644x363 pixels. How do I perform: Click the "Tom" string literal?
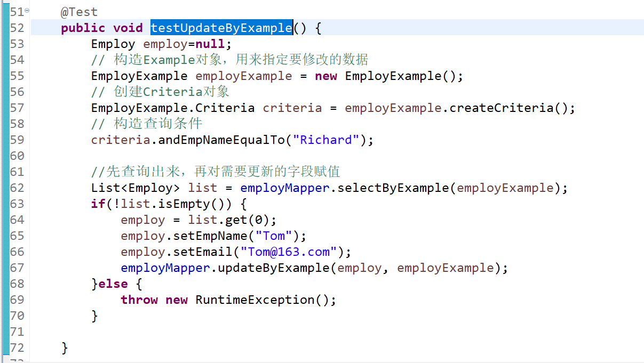(274, 236)
